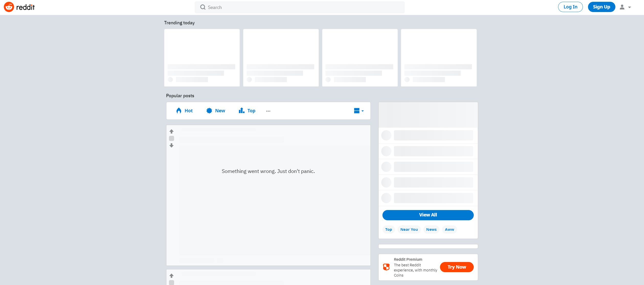Select the Near You community filter
Viewport: 644px width, 285px height.
point(409,229)
